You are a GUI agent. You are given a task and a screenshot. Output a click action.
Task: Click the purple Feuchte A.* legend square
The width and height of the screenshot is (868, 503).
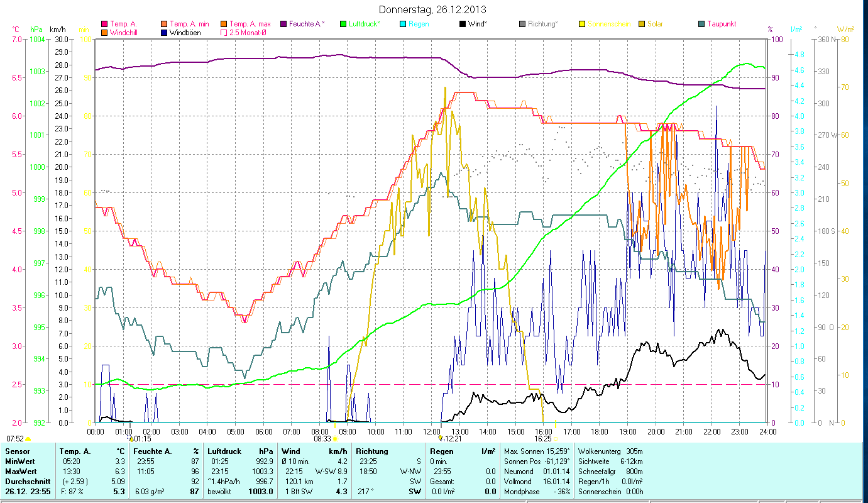[283, 24]
